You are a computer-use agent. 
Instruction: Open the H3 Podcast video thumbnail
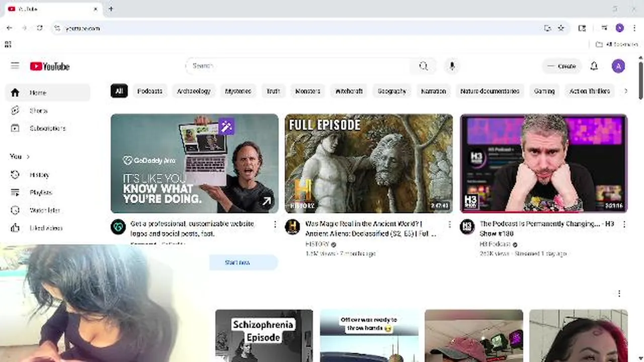[x=544, y=163]
